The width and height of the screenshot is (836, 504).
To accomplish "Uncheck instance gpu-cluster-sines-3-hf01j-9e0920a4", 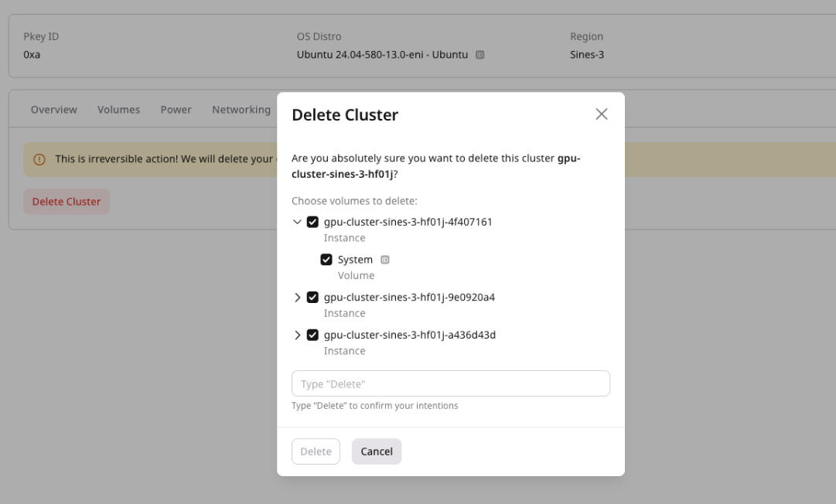I will tap(312, 297).
